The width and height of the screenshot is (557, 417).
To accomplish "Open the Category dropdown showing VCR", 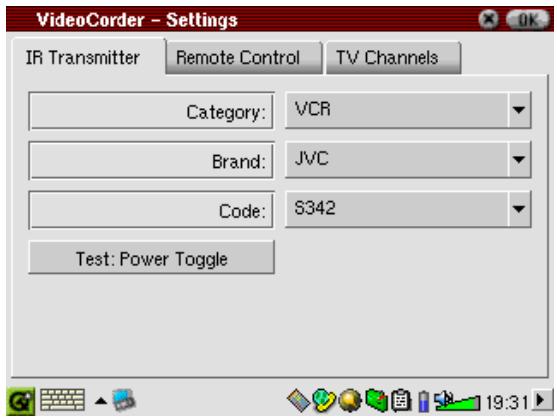I will (x=408, y=110).
